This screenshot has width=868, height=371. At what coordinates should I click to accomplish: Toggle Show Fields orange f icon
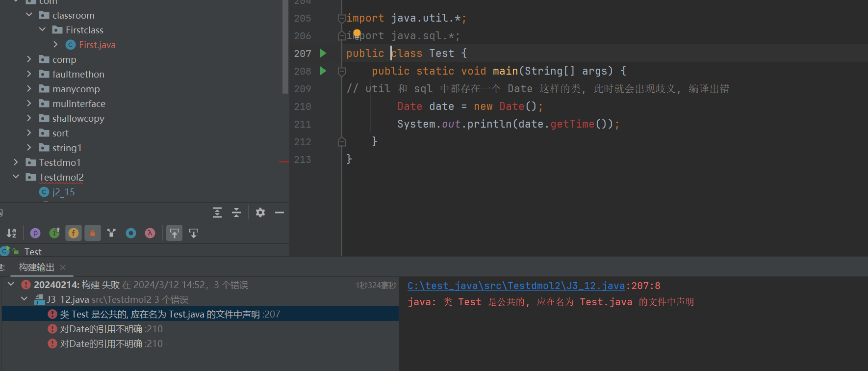click(74, 233)
